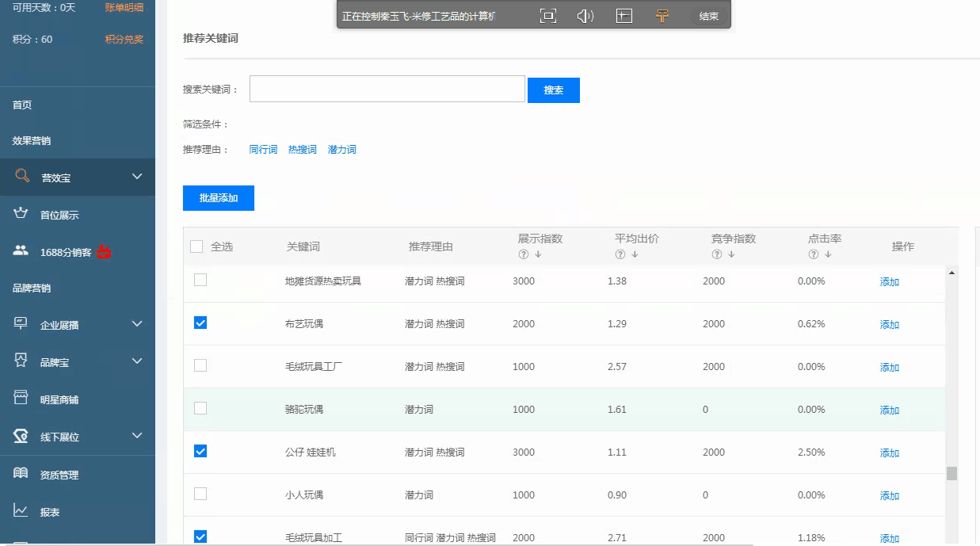The image size is (980, 546).
Task: Focus the 搜索关键词 input field
Action: pyautogui.click(x=387, y=89)
